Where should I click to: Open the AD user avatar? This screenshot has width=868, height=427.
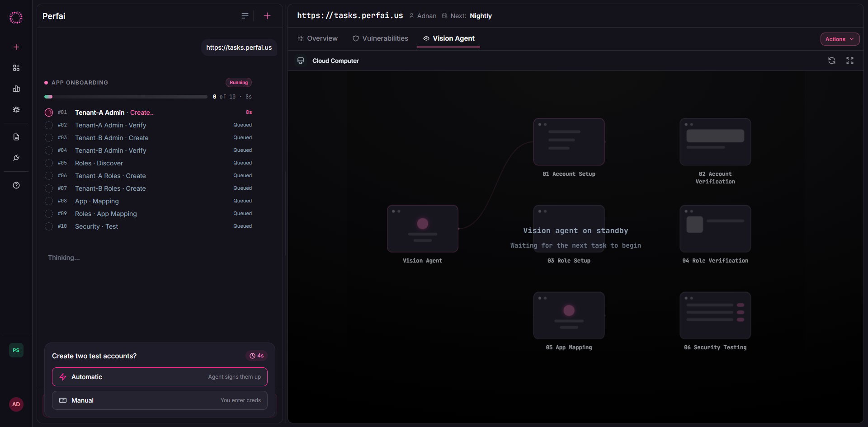click(x=16, y=404)
